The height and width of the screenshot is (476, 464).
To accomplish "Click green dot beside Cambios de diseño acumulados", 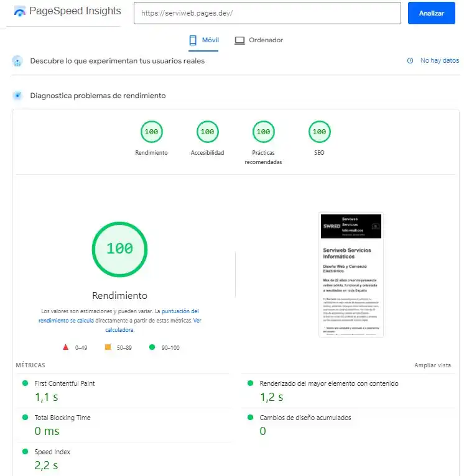I will [x=251, y=418].
